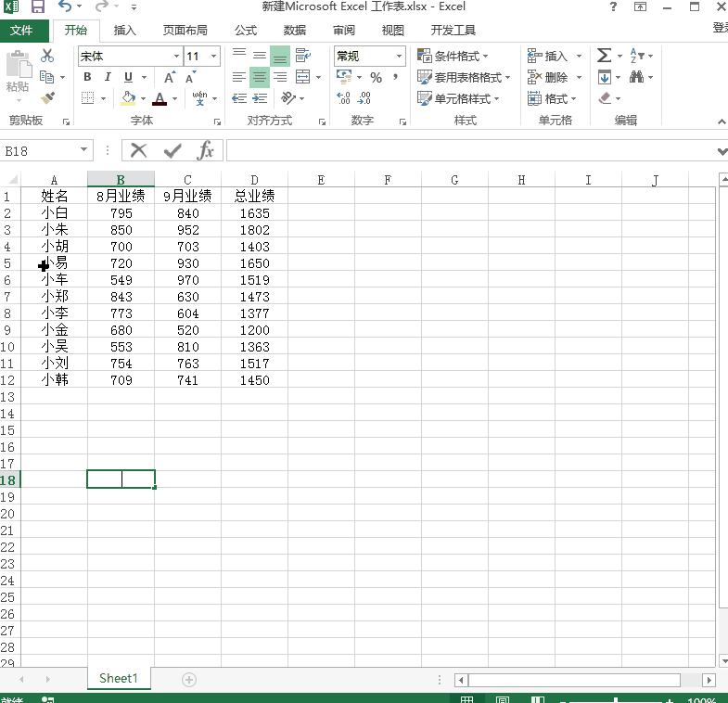The width and height of the screenshot is (728, 703).
Task: Toggle center horizontal alignment
Action: (260, 77)
